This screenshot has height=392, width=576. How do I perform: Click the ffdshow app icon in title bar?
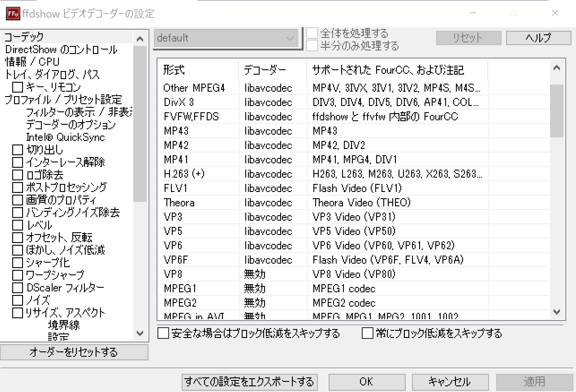tap(13, 13)
